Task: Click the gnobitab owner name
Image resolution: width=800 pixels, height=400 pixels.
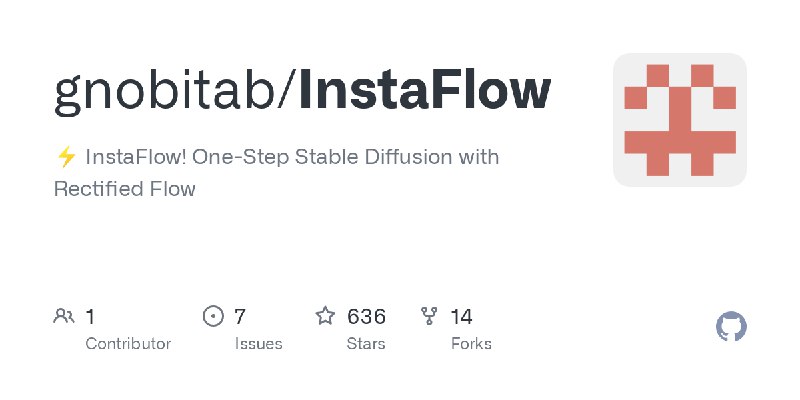Action: [x=164, y=93]
